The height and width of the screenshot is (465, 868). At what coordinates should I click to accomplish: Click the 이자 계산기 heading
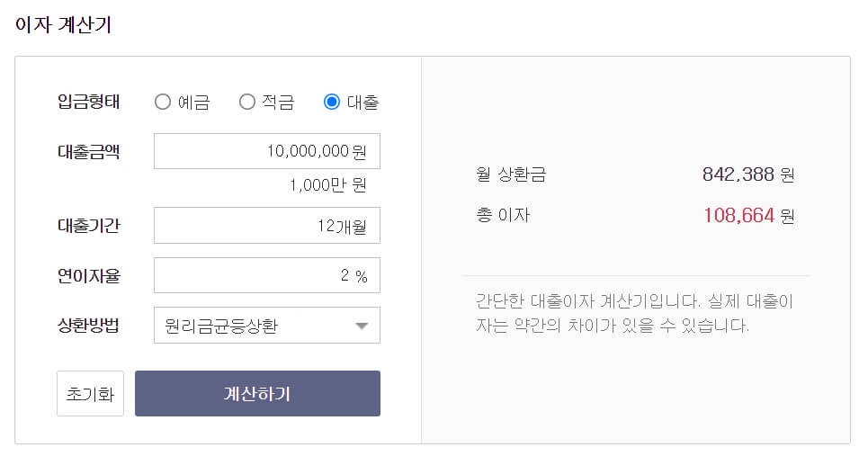point(63,25)
